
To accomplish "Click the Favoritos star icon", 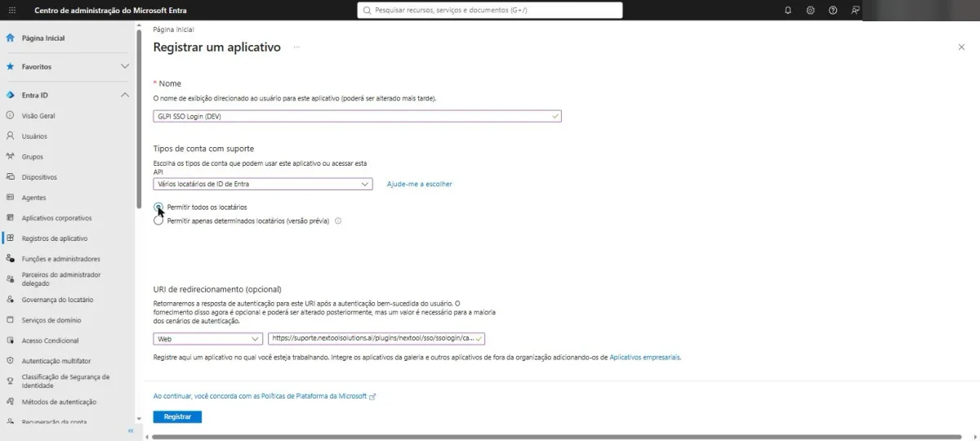I will [11, 66].
